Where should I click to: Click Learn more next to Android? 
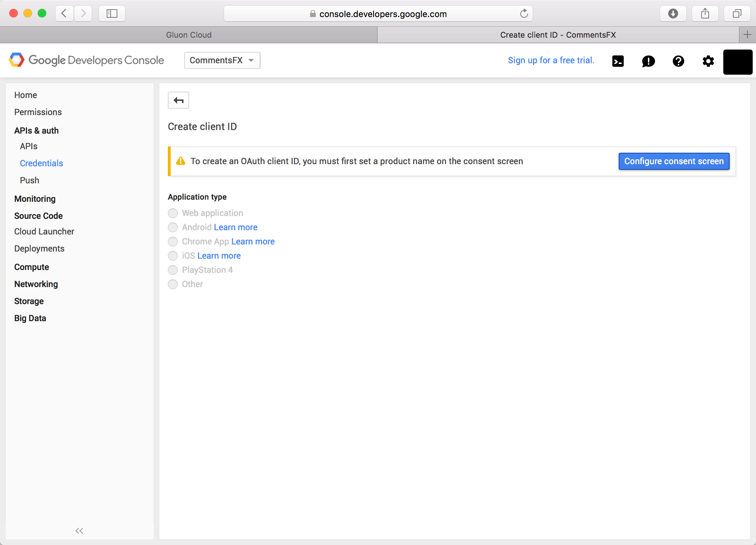click(x=236, y=227)
